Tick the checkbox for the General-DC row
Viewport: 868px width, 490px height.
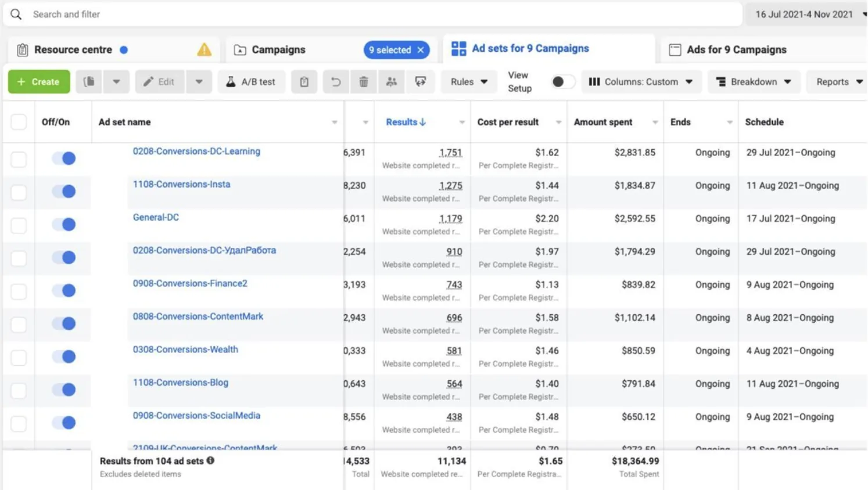point(19,225)
